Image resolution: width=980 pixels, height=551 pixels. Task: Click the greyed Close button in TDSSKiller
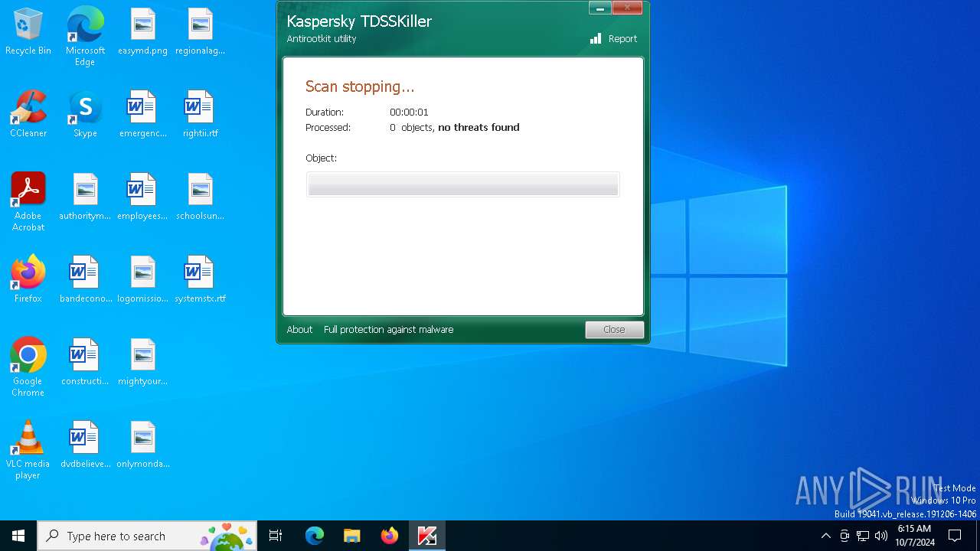[614, 330]
